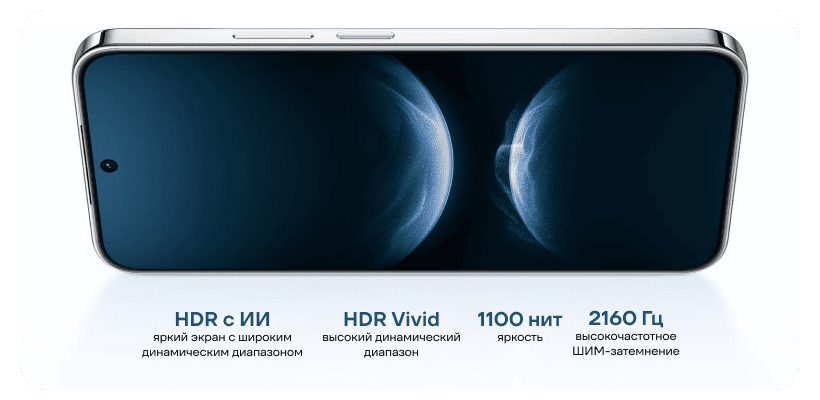Select the "HDR Vivid" heading
The image size is (820, 400).
[391, 319]
